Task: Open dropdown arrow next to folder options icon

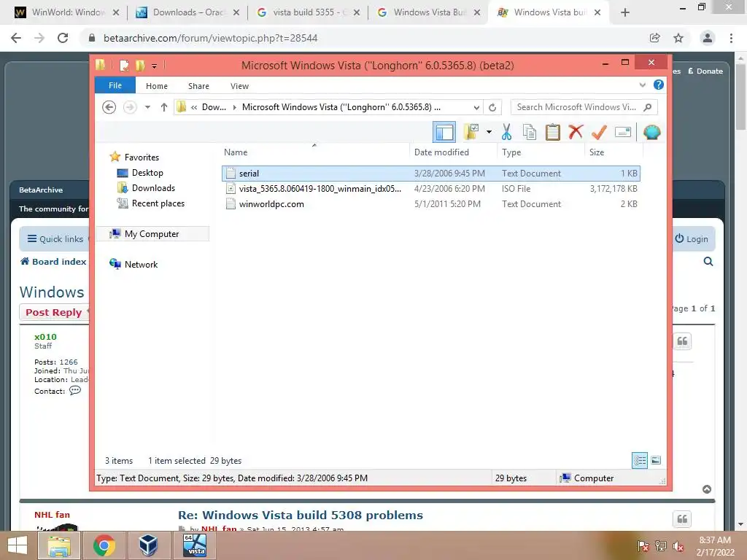Action: (x=489, y=132)
